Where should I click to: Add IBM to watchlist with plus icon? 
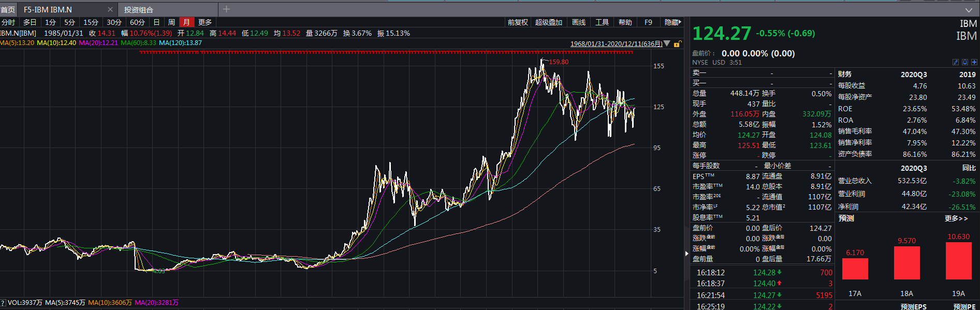pyautogui.click(x=974, y=62)
